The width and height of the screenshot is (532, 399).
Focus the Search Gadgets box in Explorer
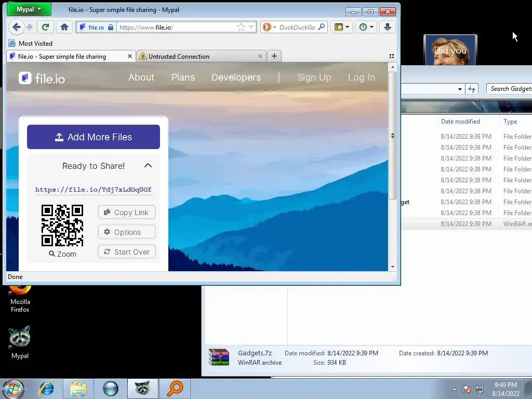coord(509,89)
